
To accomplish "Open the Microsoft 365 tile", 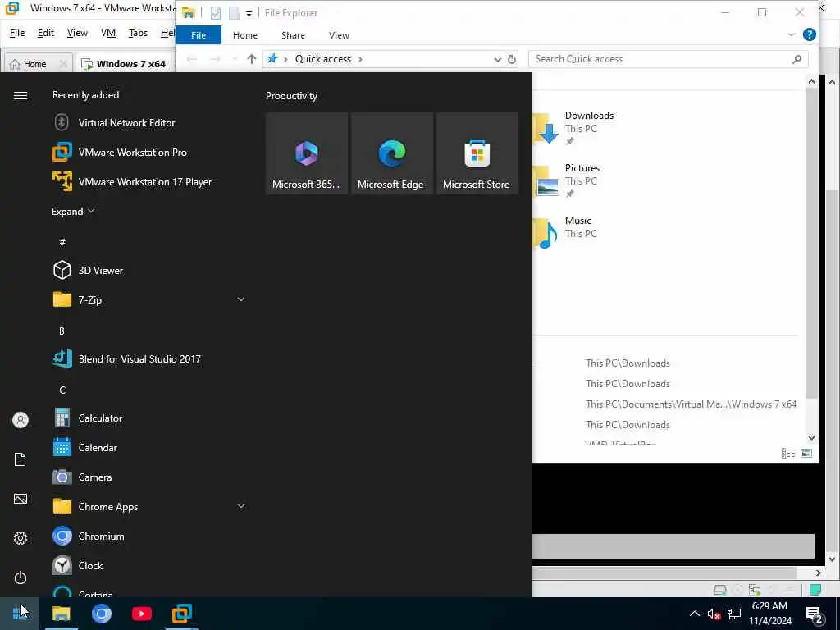I will [x=307, y=153].
